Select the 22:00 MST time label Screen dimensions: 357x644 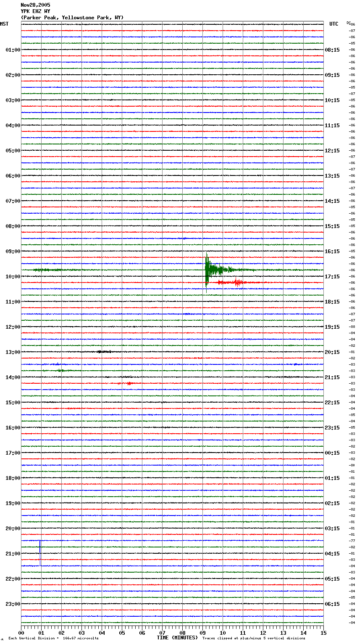(x=13, y=579)
